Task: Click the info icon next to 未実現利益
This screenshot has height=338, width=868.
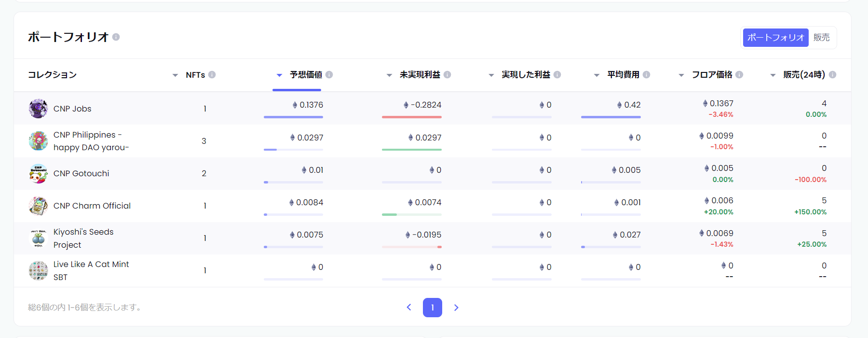Action: coord(447,74)
